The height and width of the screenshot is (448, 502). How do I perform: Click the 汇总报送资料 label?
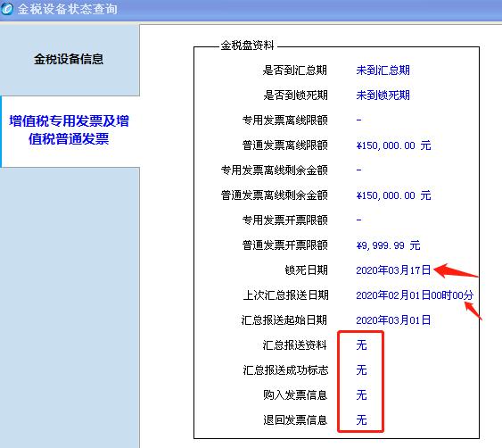coord(295,345)
